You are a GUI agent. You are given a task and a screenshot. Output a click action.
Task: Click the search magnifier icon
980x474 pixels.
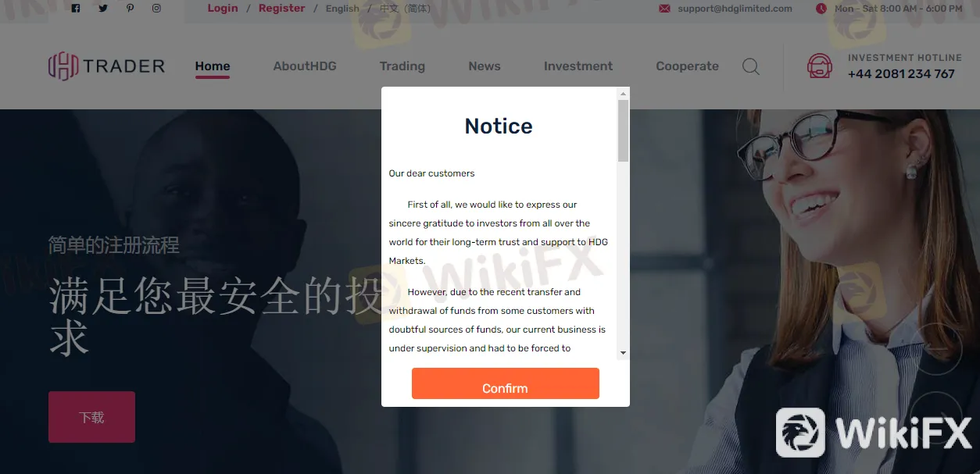tap(751, 66)
